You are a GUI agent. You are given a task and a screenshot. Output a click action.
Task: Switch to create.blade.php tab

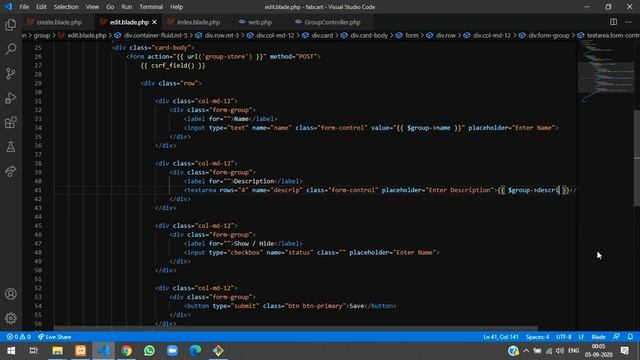[x=59, y=22]
